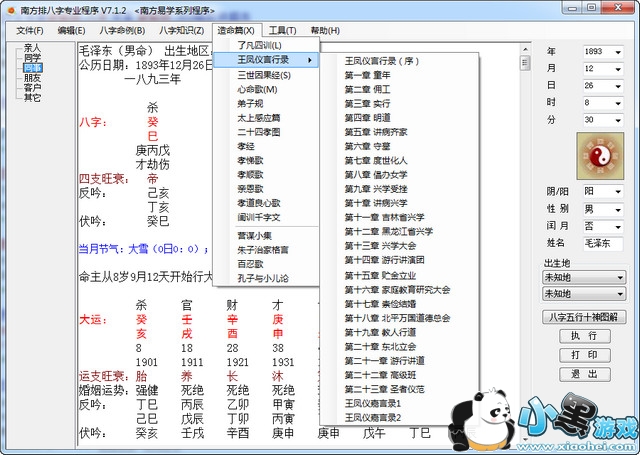
Task: Open the 编辑(E) menu
Action: pyautogui.click(x=71, y=31)
